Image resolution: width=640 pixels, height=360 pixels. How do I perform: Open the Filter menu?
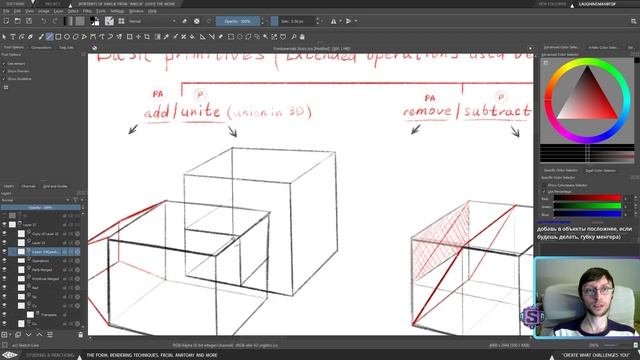click(x=87, y=11)
